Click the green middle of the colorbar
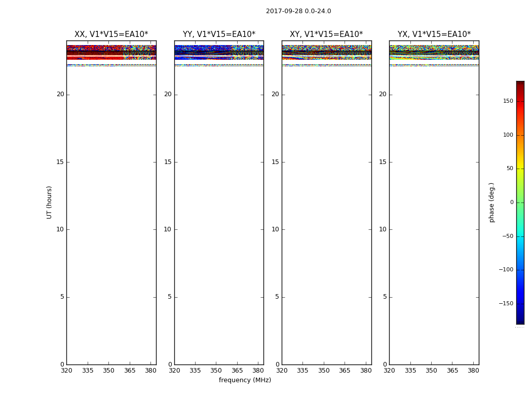 pos(520,202)
